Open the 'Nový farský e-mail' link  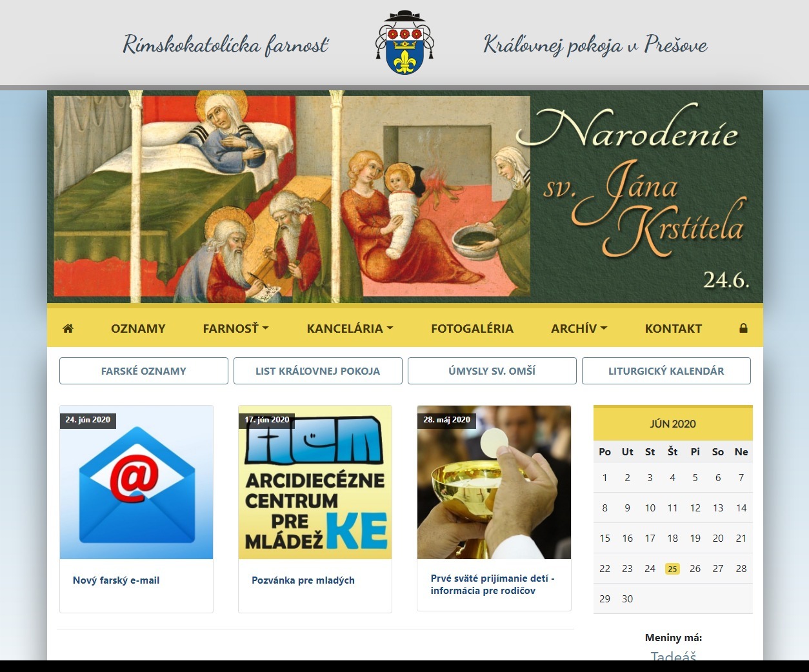coord(116,580)
